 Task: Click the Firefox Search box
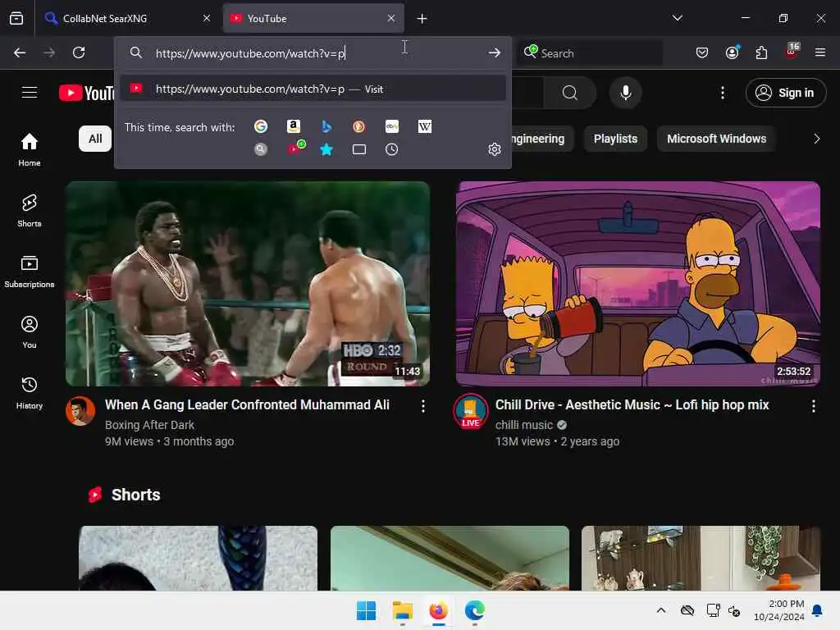(x=589, y=53)
